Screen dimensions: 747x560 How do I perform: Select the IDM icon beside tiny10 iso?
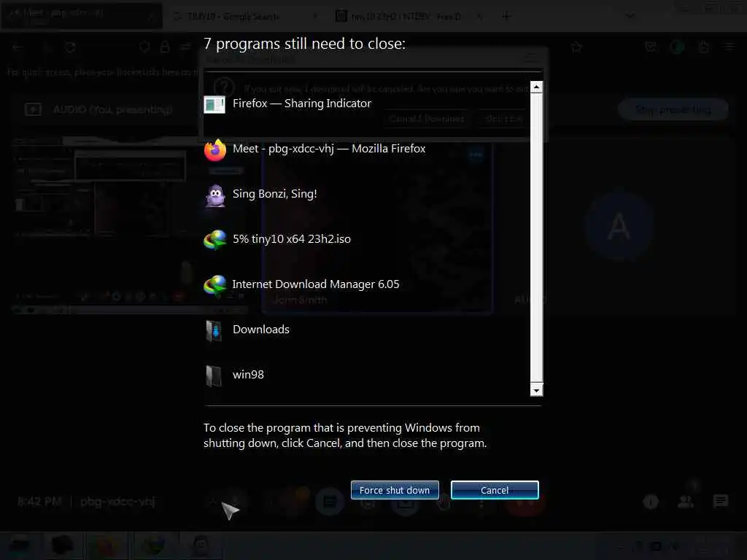(x=215, y=239)
